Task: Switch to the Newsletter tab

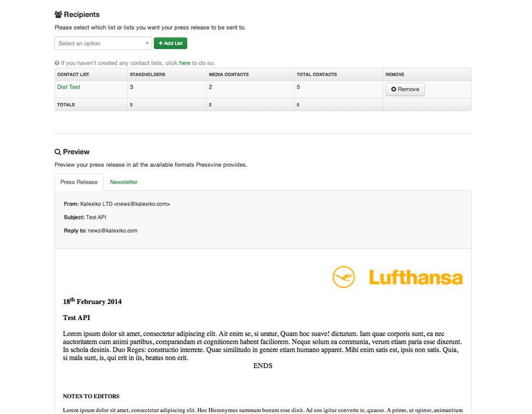Action: (x=124, y=182)
